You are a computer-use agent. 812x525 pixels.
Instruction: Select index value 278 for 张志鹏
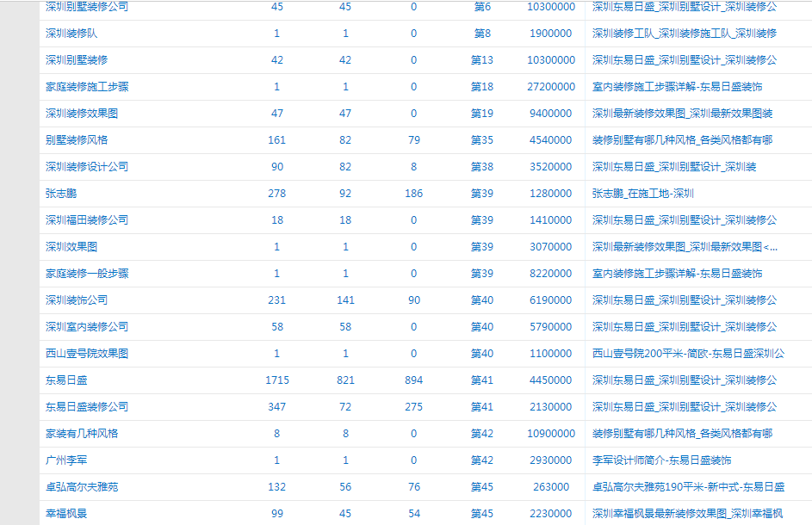277,194
